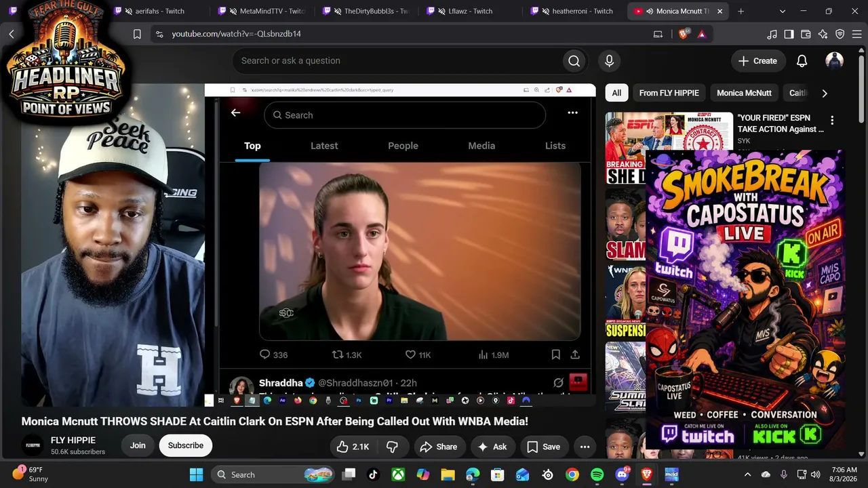This screenshot has height=488, width=868.
Task: Select the All filter chip
Action: 616,93
